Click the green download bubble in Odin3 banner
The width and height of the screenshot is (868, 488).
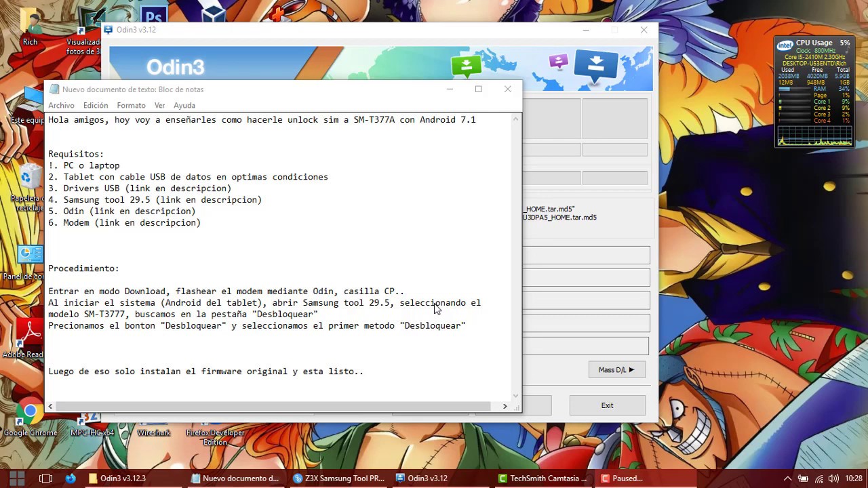pos(466,66)
